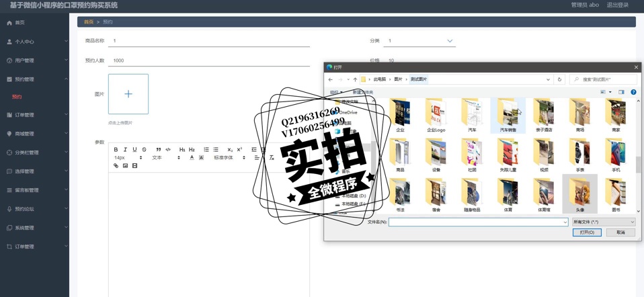Click the underline icon in editor toolbar
The height and width of the screenshot is (297, 644).
coord(134,149)
